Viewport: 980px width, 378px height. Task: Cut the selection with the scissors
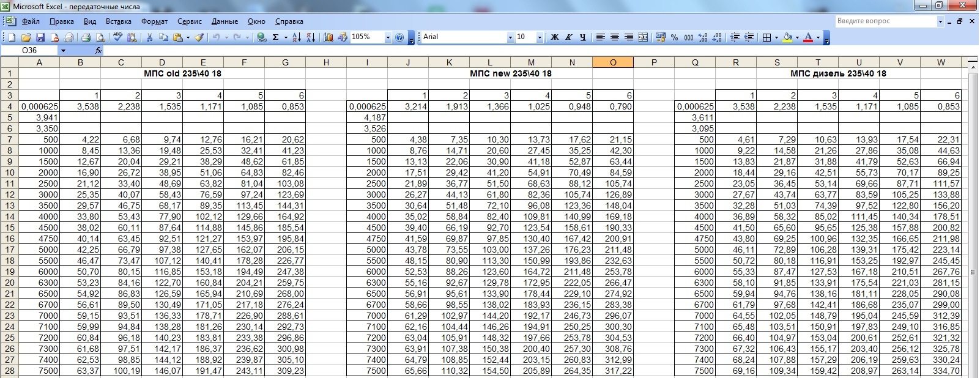(x=149, y=37)
